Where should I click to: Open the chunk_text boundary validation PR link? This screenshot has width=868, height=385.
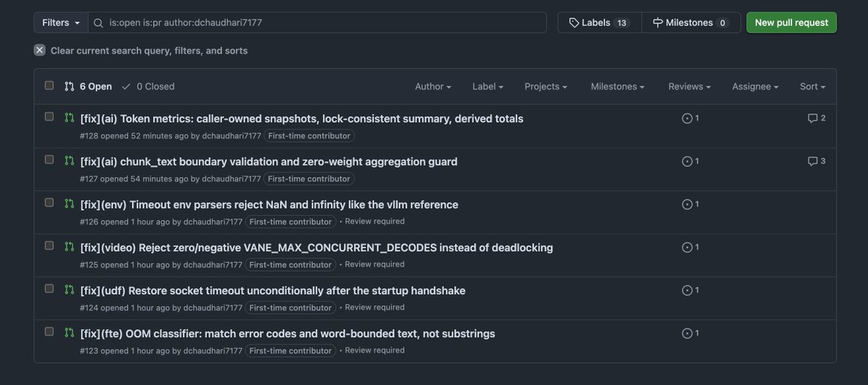pyautogui.click(x=269, y=161)
